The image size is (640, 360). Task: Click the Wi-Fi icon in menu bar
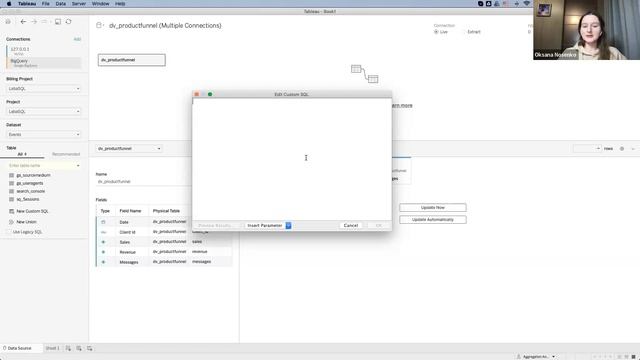pyautogui.click(x=527, y=4)
